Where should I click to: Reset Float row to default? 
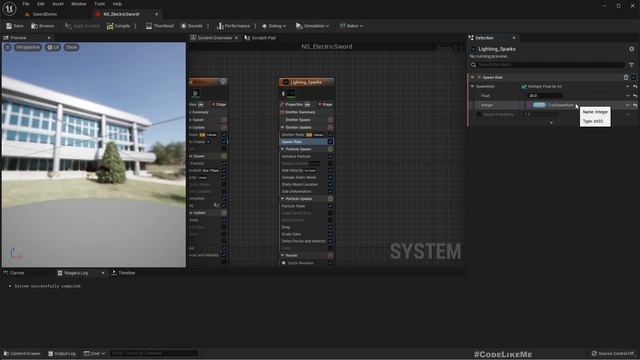pyautogui.click(x=635, y=96)
